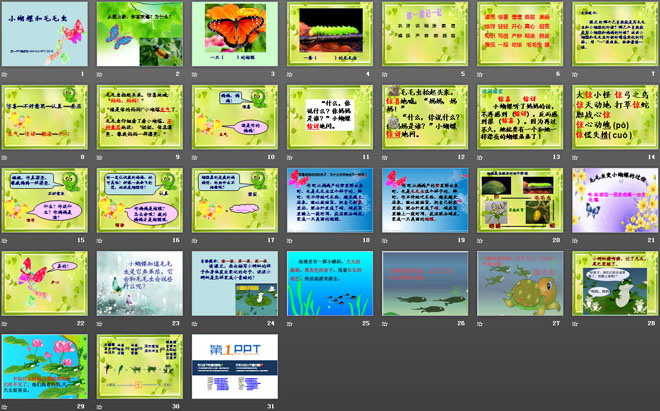
Task: Select slide 8 thumbnail
Action: [45, 117]
